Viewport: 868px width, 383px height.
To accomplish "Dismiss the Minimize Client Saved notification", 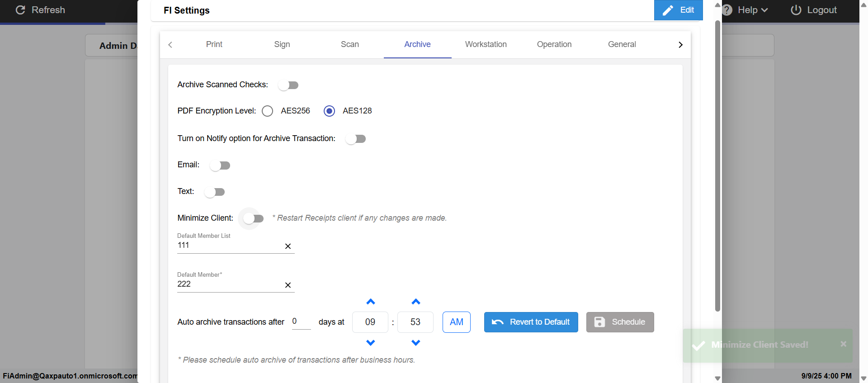I will [x=843, y=344].
